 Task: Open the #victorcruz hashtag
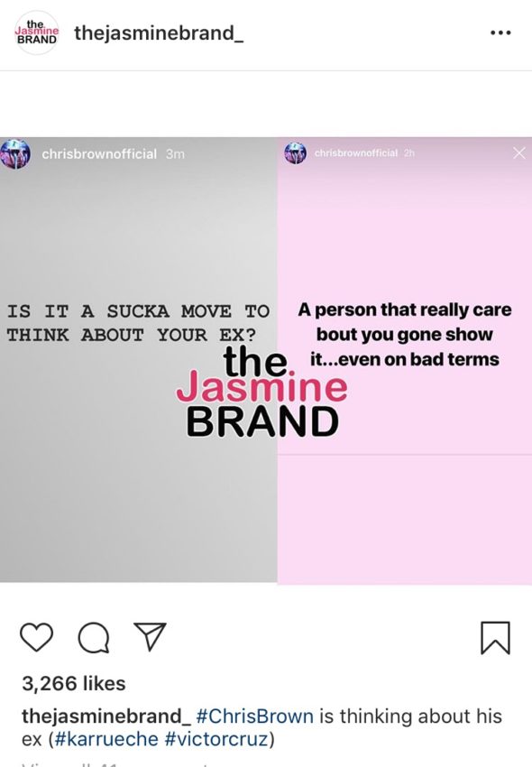217,739
